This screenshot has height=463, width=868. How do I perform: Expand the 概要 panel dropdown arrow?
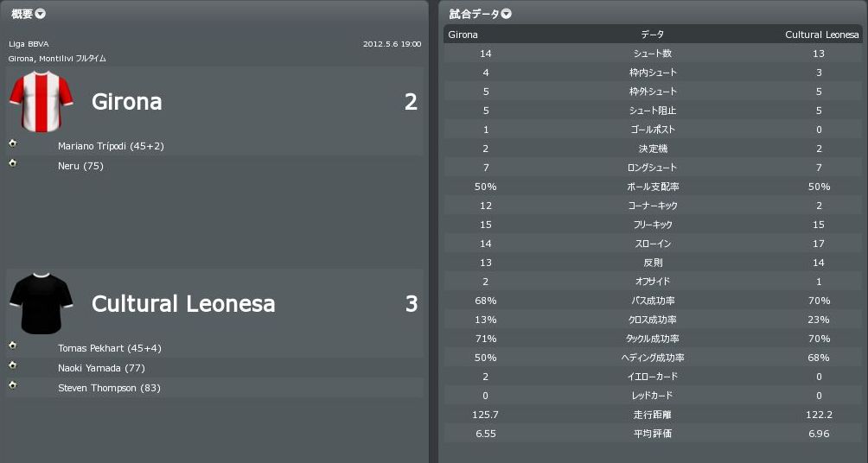(41, 14)
